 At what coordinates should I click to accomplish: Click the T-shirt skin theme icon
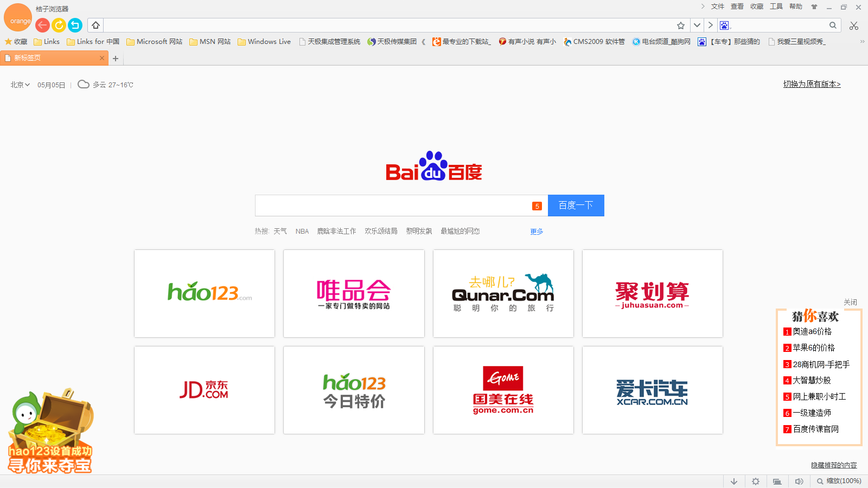814,7
